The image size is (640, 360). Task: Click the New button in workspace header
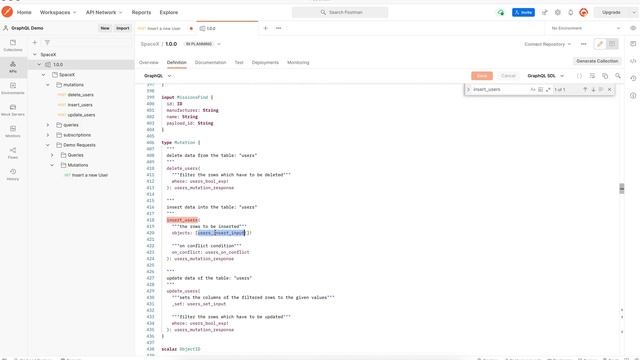105,28
